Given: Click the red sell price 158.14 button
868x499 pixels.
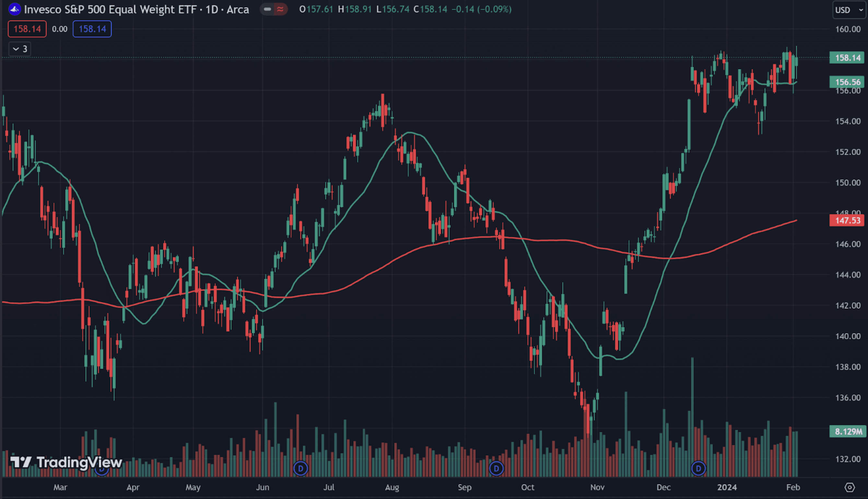Looking at the screenshot, I should click(27, 29).
